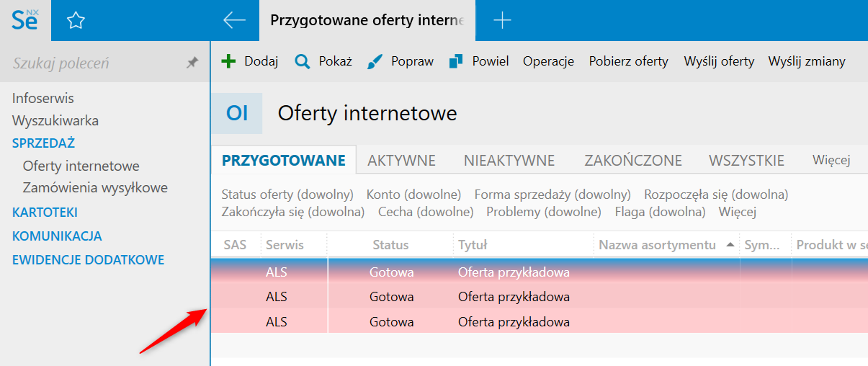868x366 pixels.
Task: Sort by Nazwa asortymentu column
Action: click(x=657, y=245)
